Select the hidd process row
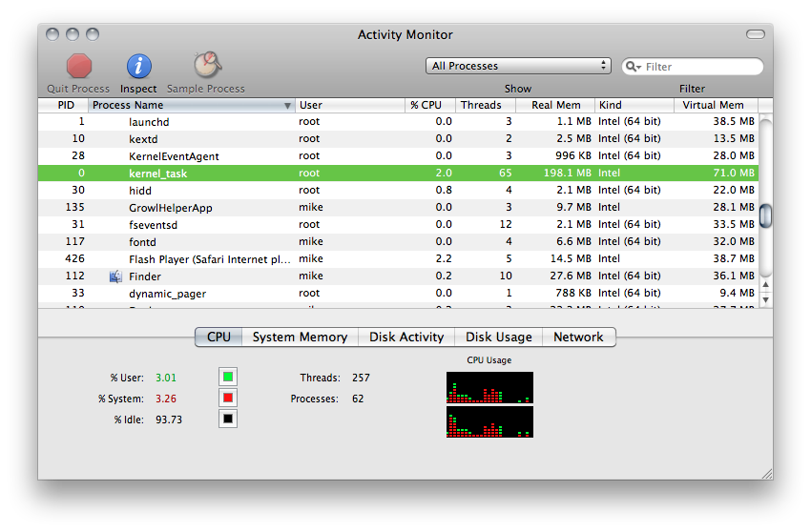 (x=398, y=190)
